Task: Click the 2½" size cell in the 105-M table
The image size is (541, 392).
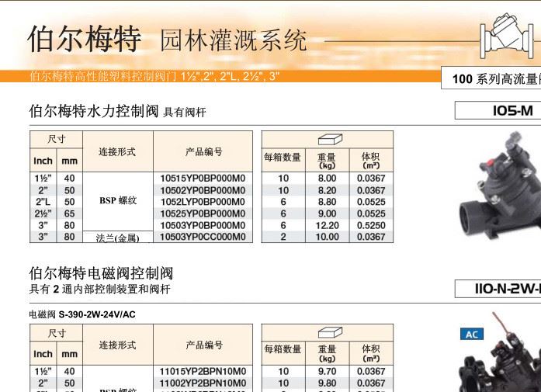Action: click(x=43, y=213)
